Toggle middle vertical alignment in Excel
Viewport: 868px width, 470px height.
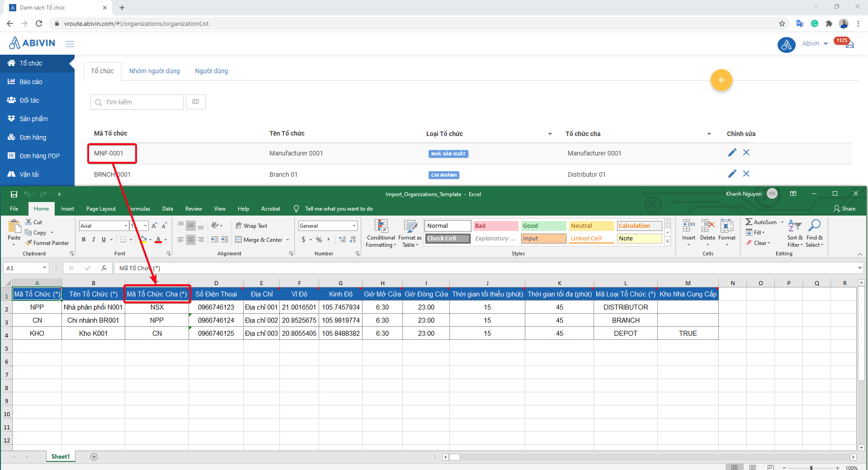click(x=191, y=226)
